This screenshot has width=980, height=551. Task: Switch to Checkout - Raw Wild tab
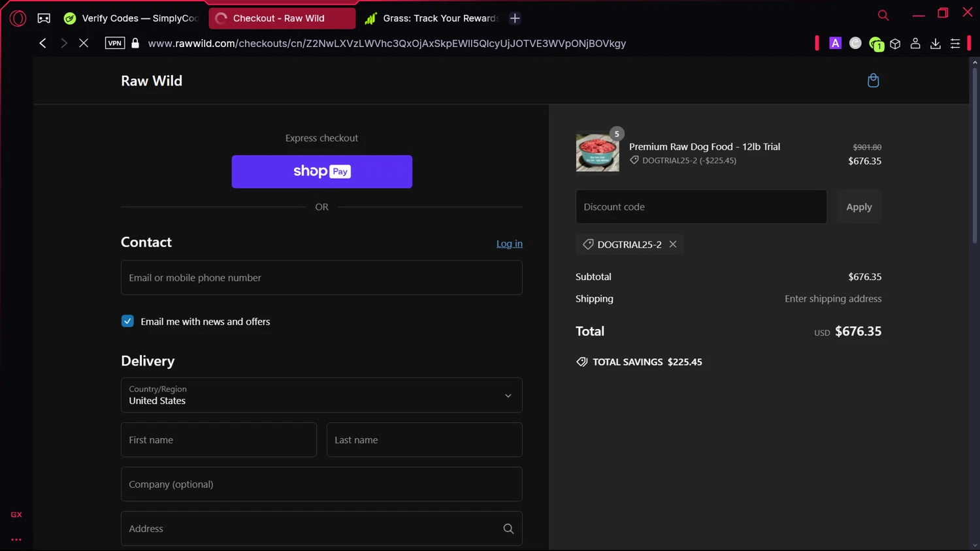click(282, 18)
